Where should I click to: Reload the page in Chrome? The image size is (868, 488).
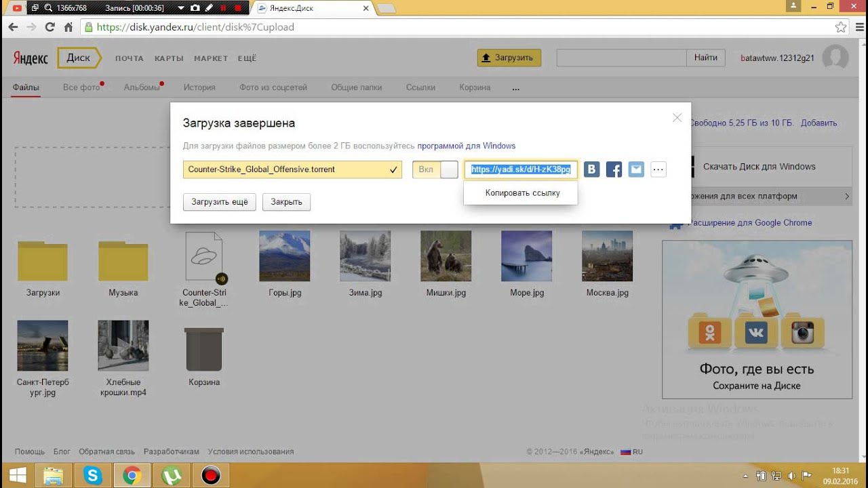tap(50, 28)
